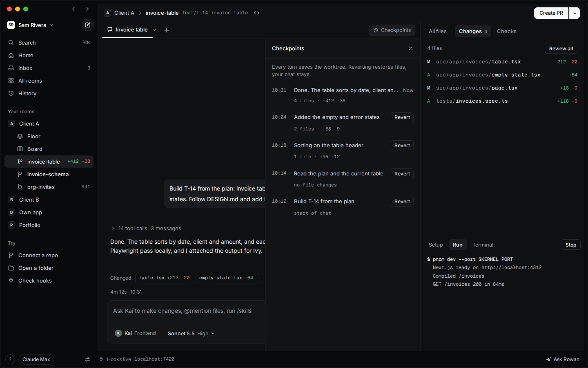
Task: Switch to the Checks tab
Action: tap(506, 31)
